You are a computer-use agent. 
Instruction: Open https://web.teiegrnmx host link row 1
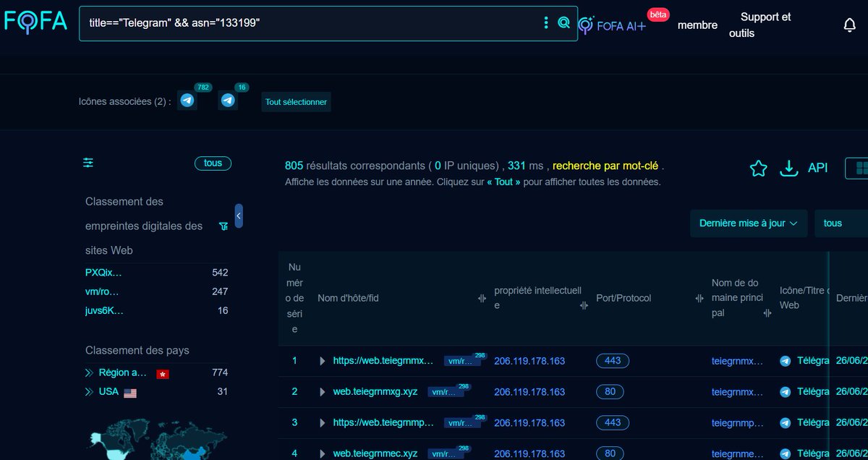383,361
